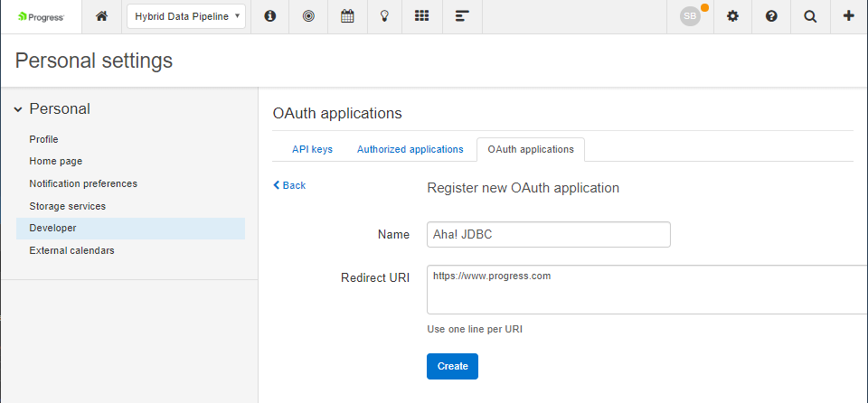Click the Back link
This screenshot has width=868, height=403.
pyautogui.click(x=289, y=185)
